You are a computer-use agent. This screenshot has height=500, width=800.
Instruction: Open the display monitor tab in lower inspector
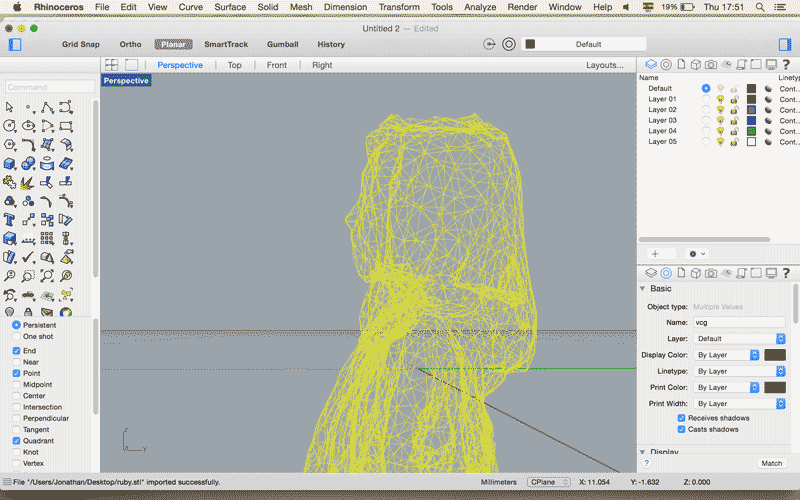771,273
